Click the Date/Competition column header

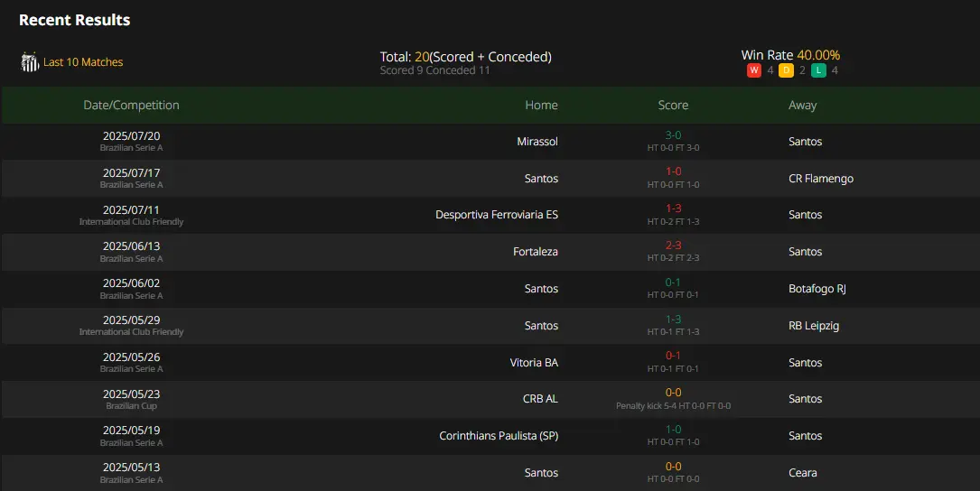click(131, 105)
